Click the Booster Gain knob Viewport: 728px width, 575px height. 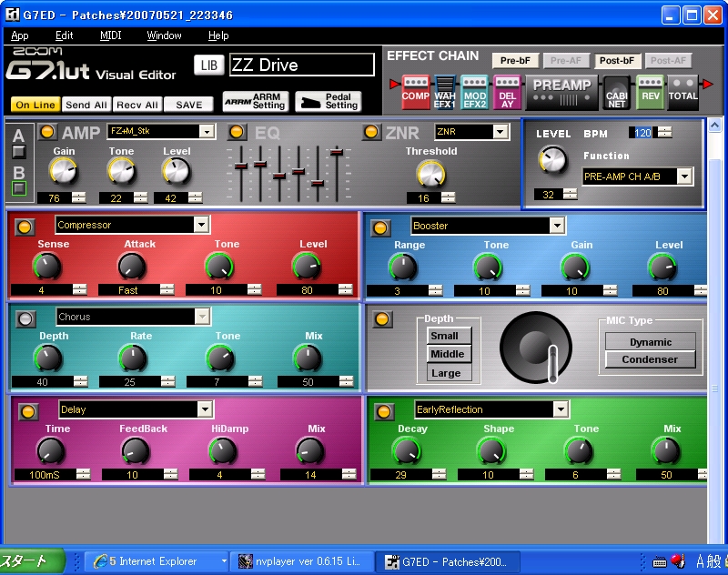575,267
